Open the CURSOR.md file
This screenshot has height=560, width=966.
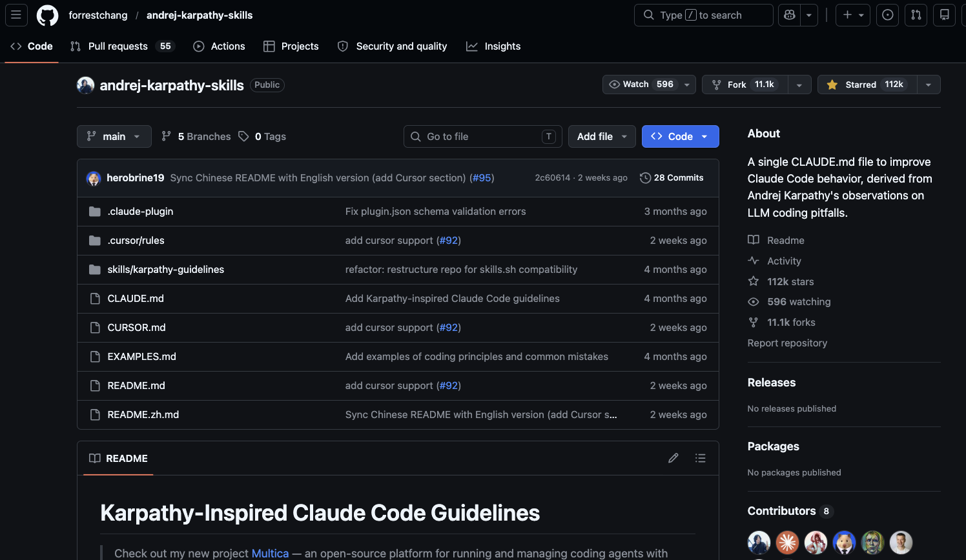(136, 328)
